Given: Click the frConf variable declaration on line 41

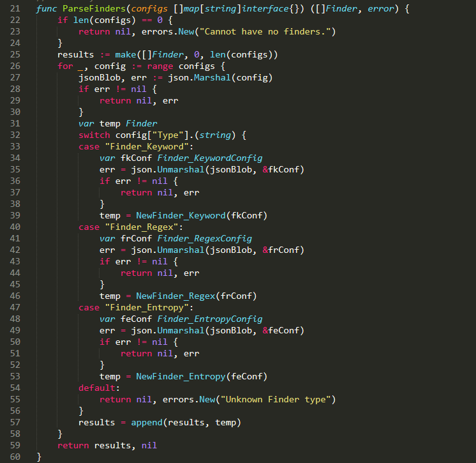Looking at the screenshot, I should (136, 238).
